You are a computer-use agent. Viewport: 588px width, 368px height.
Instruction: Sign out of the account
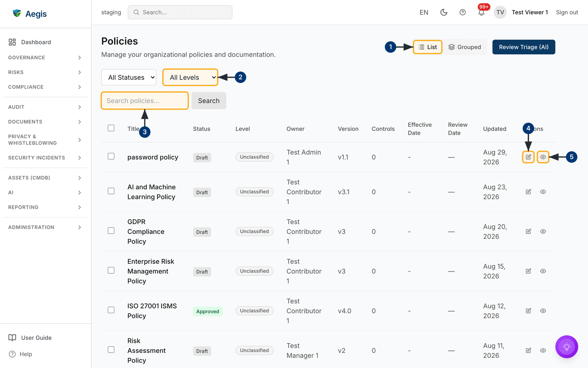pyautogui.click(x=567, y=12)
